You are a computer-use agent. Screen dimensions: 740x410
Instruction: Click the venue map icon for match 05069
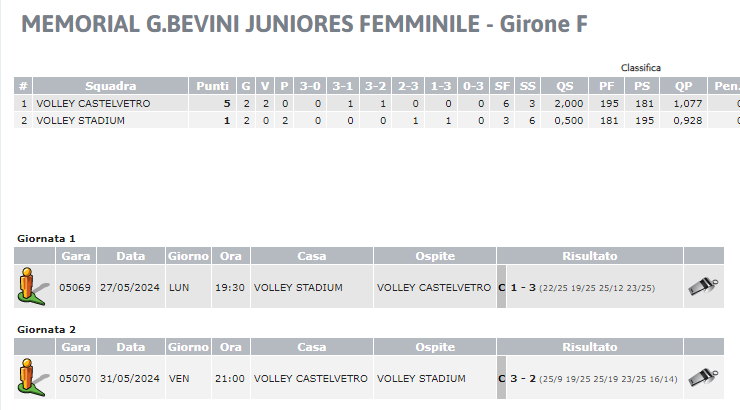(x=33, y=286)
